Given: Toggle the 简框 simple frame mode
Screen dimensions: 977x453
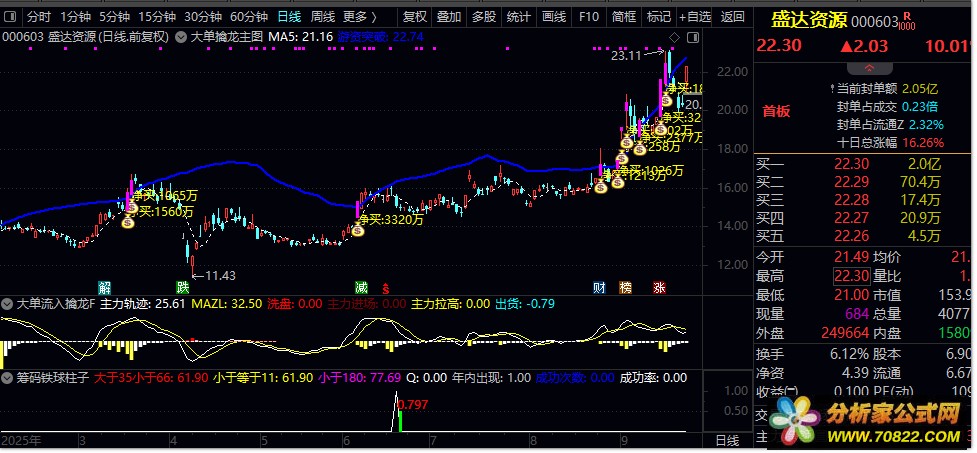Looking at the screenshot, I should [624, 17].
